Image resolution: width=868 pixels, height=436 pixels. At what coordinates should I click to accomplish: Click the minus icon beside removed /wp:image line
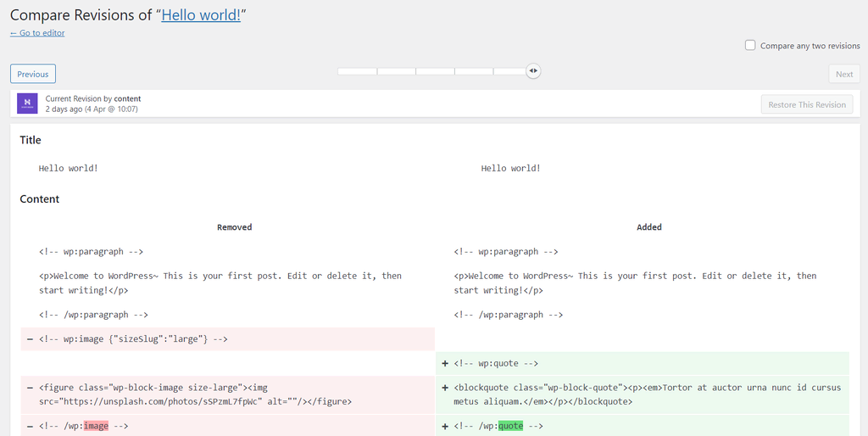31,426
